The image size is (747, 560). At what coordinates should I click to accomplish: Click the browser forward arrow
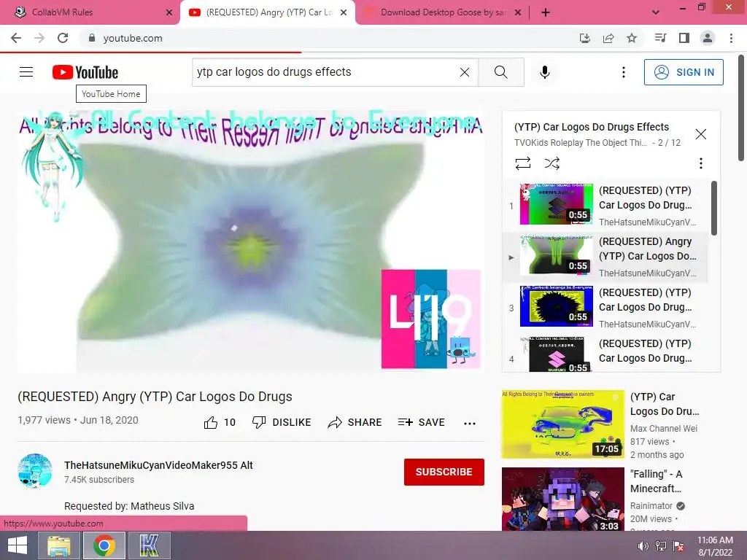pos(39,38)
